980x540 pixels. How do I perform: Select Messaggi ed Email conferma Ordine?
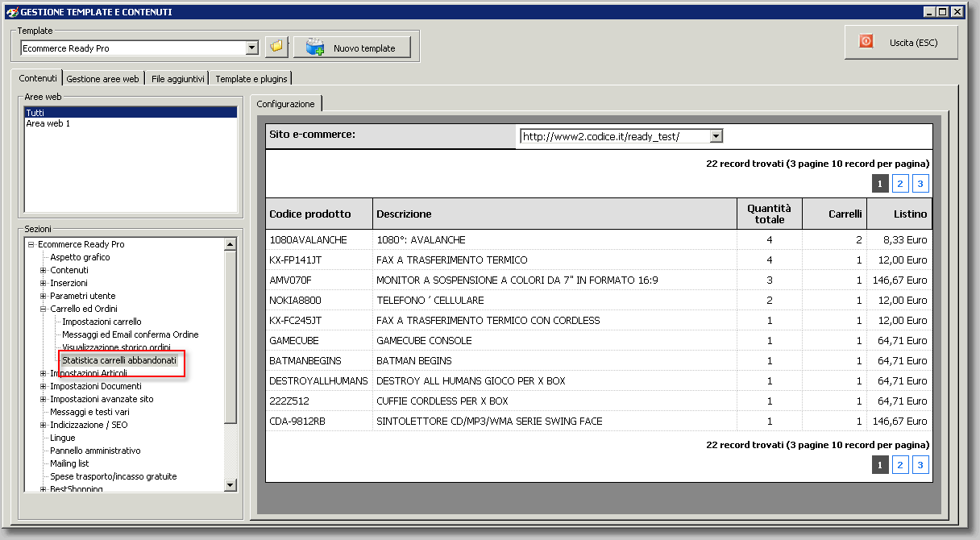point(131,334)
